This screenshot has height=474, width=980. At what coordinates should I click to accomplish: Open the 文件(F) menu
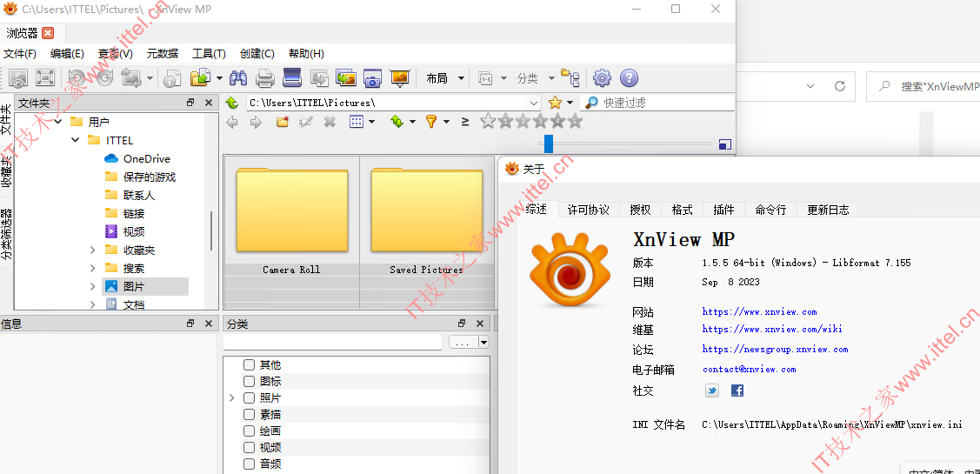click(x=20, y=54)
